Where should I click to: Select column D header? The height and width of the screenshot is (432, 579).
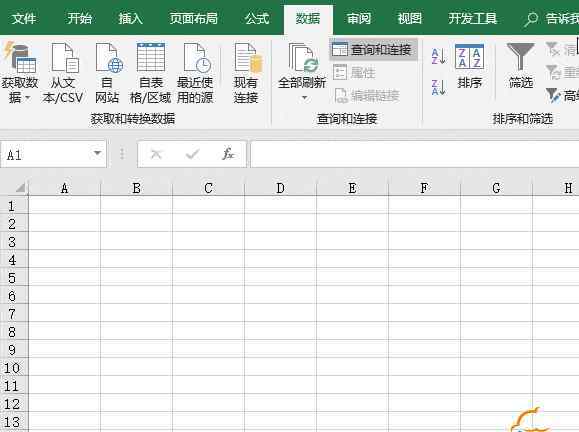pyautogui.click(x=280, y=188)
